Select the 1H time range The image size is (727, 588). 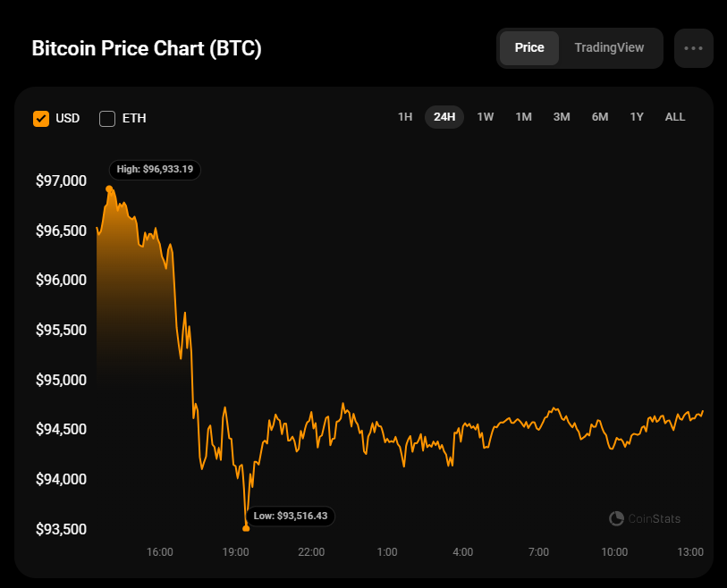coord(405,117)
